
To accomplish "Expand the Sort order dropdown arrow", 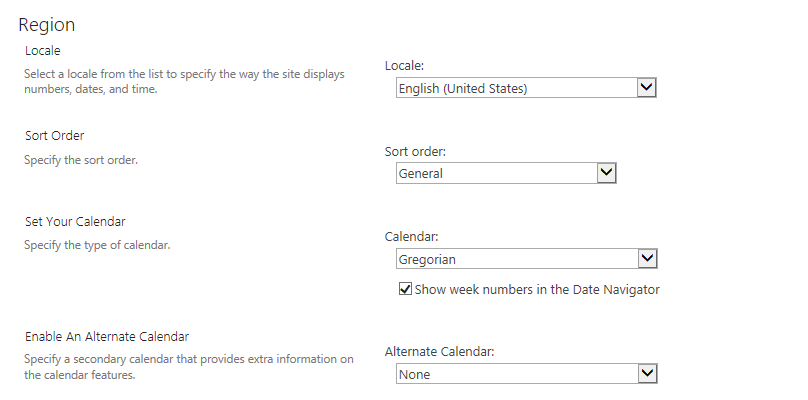I will click(605, 173).
